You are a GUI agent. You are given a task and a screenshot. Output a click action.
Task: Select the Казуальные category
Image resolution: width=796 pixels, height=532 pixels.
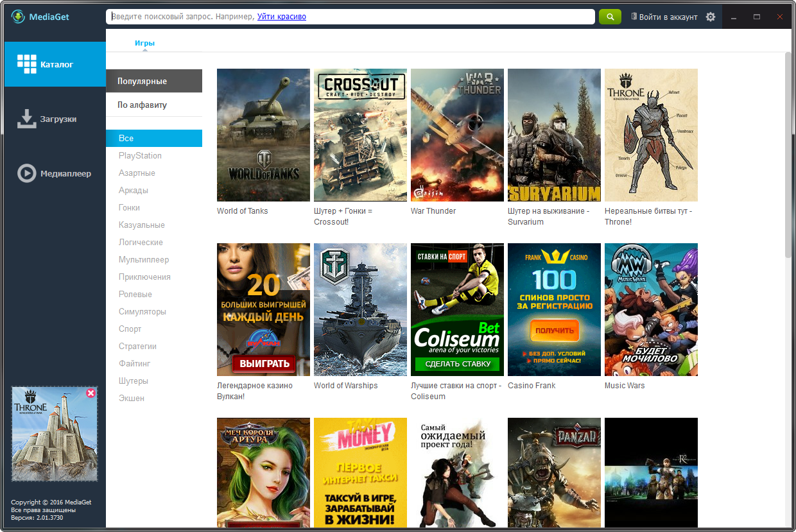[142, 225]
